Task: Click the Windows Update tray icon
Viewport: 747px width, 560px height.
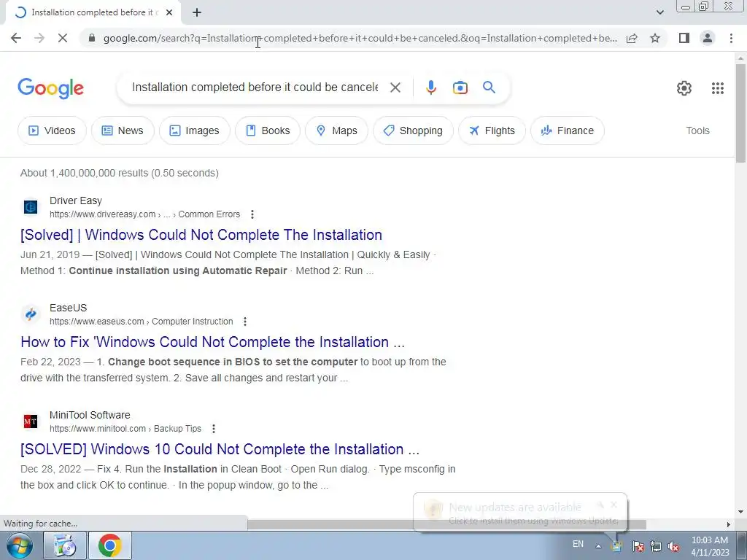Action: pyautogui.click(x=617, y=546)
